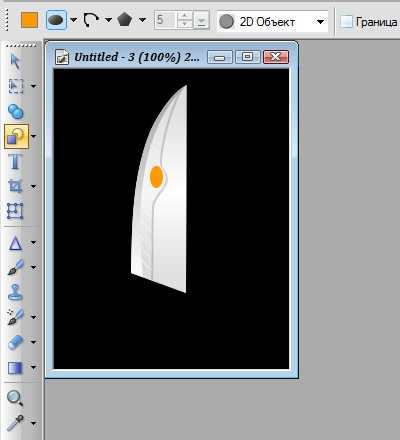Image resolution: width=400 pixels, height=440 pixels.
Task: Click the Path Drawing tool
Action: coord(15,243)
